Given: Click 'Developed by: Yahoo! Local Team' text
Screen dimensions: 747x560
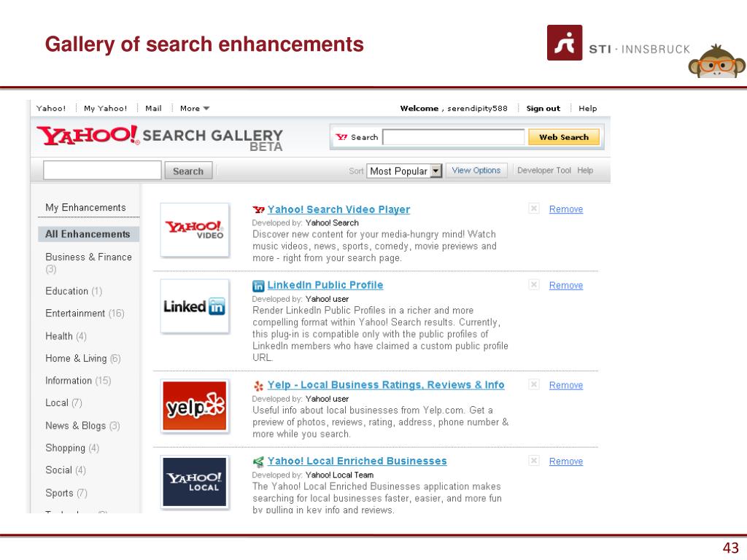Looking at the screenshot, I should coord(313,475).
